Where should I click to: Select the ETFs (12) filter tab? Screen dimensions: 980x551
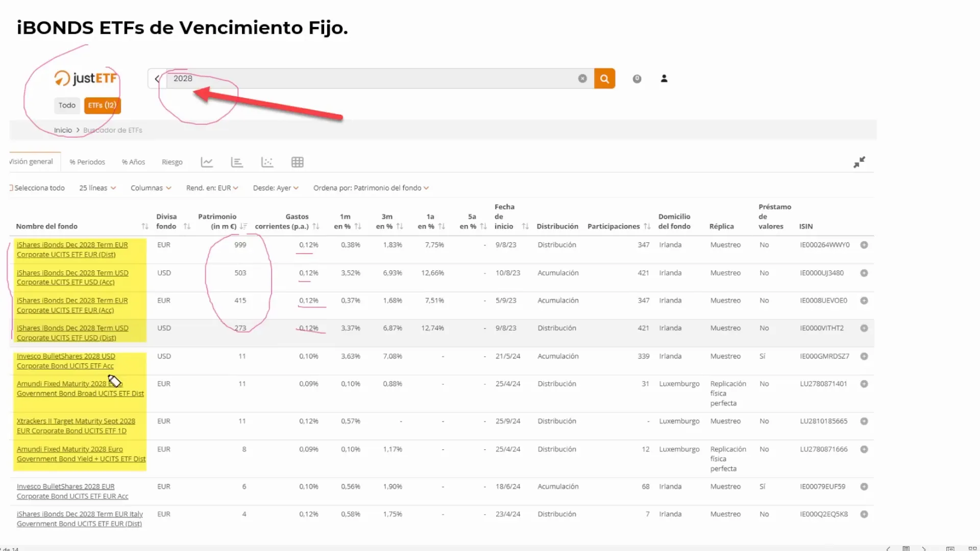[x=102, y=105]
